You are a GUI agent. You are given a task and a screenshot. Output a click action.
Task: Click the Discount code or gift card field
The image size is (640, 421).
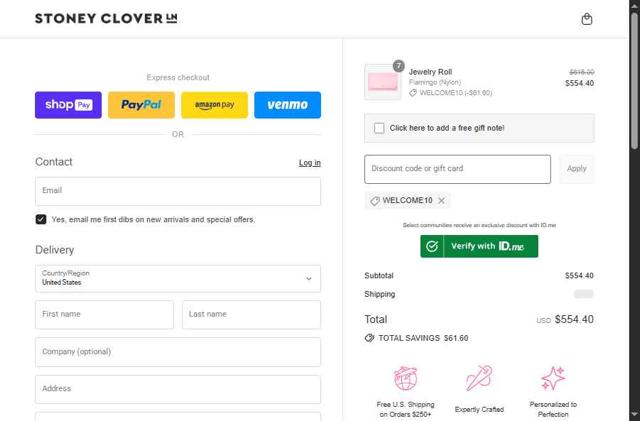point(458,169)
